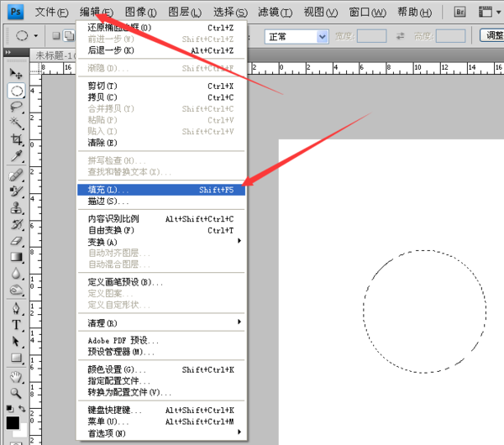Open the View Extras icon dropdown
The image size is (504, 445).
click(x=490, y=13)
